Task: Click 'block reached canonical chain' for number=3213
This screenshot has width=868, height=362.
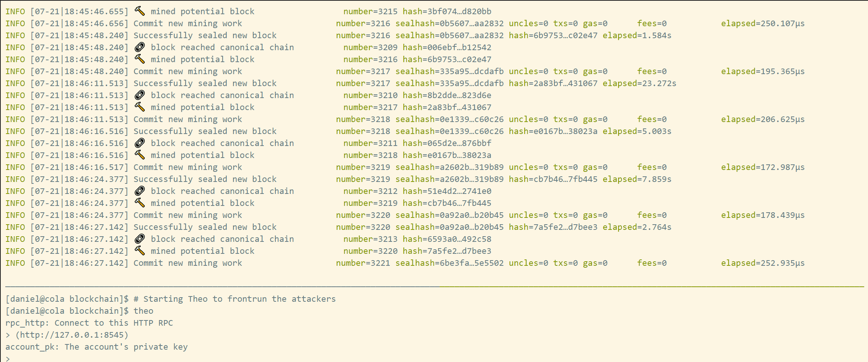Action: 222,239
